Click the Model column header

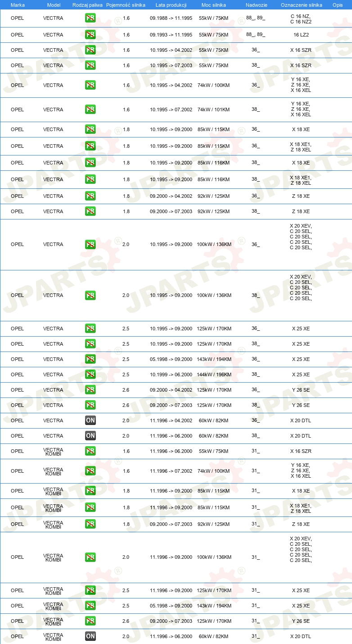coord(54,5)
